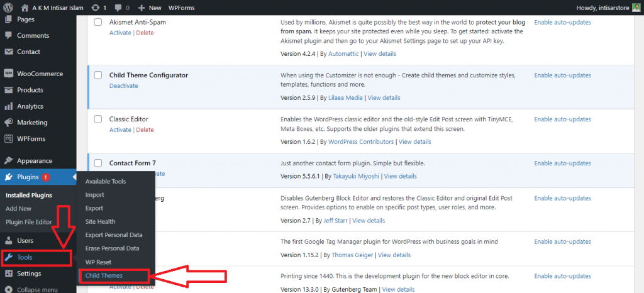Click the Users person icon
Screen dimensions: 644x293
pyautogui.click(x=9, y=240)
